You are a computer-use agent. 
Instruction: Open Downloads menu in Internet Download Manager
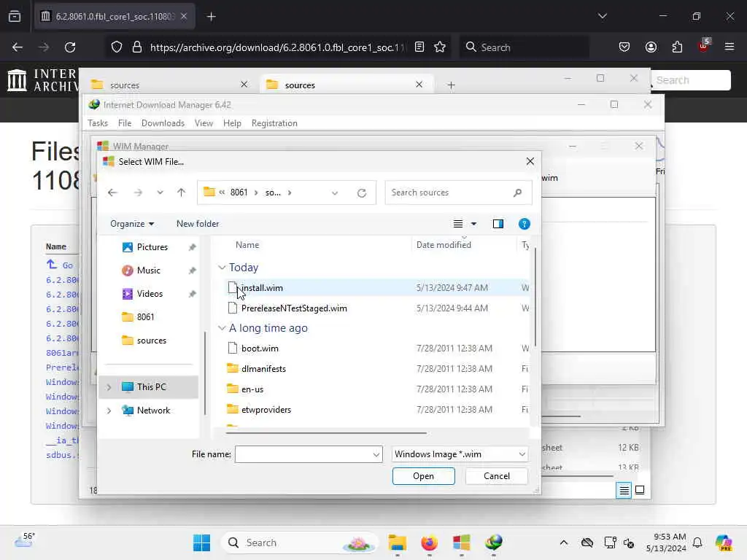coord(163,122)
